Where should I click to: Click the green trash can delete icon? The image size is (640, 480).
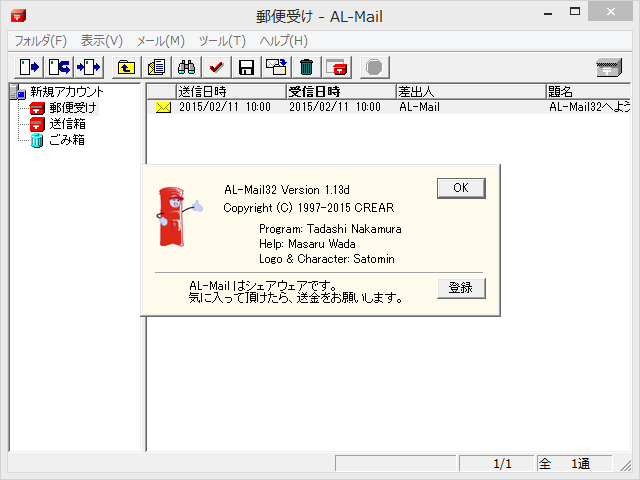coord(307,67)
